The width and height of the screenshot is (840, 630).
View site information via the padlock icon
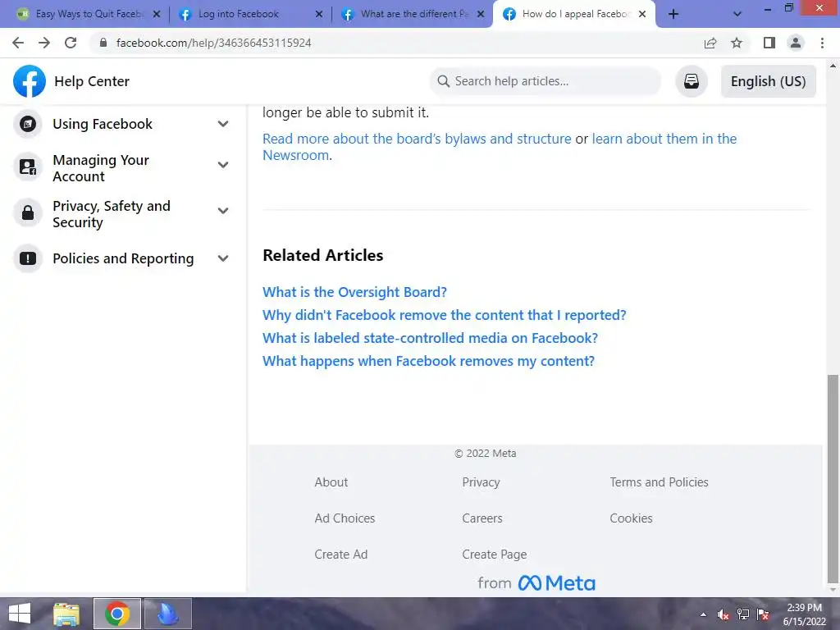click(x=103, y=43)
